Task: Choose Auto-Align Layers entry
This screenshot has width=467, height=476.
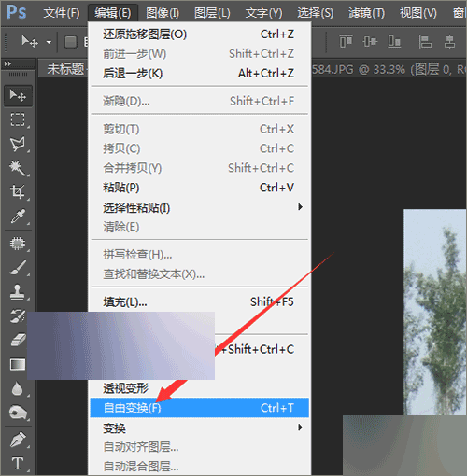Action: (199, 447)
